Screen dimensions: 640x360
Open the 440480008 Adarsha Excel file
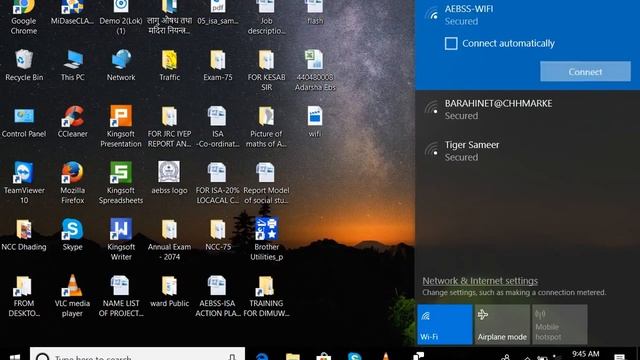(315, 70)
